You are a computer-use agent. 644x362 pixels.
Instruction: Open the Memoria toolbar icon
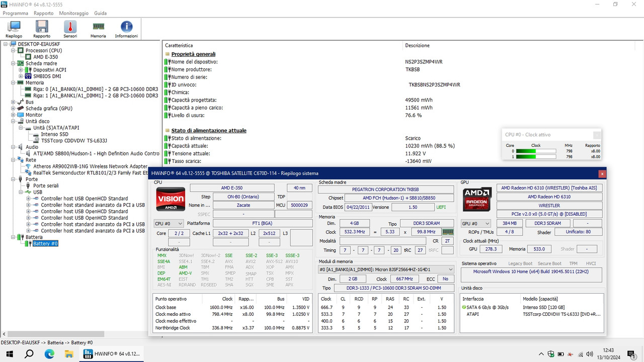pos(98,29)
